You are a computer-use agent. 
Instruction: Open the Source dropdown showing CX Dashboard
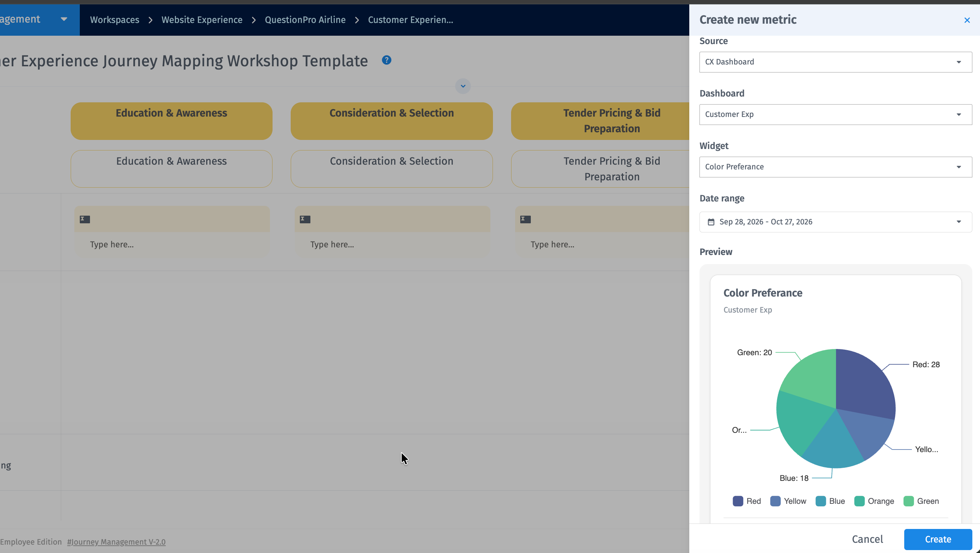[835, 62]
